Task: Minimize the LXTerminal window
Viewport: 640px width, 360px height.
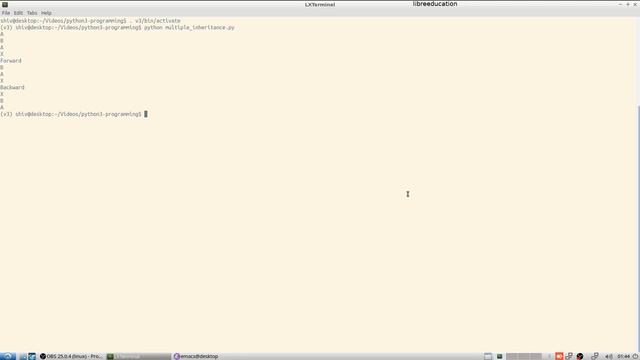Action: (x=620, y=4)
